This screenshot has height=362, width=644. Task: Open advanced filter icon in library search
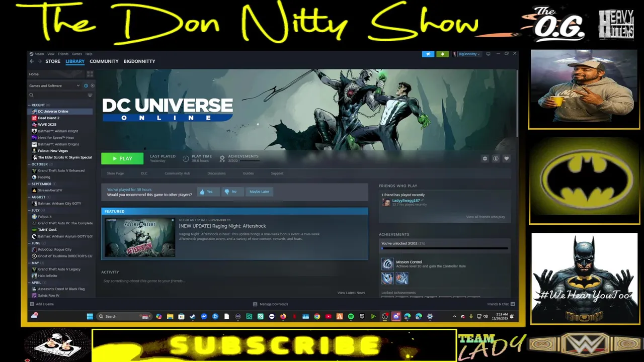tap(90, 96)
